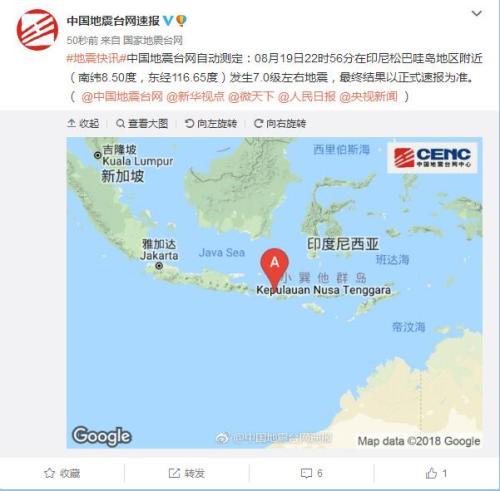Favorite the post with 收藏 star
This screenshot has height=491, width=500.
(x=62, y=473)
